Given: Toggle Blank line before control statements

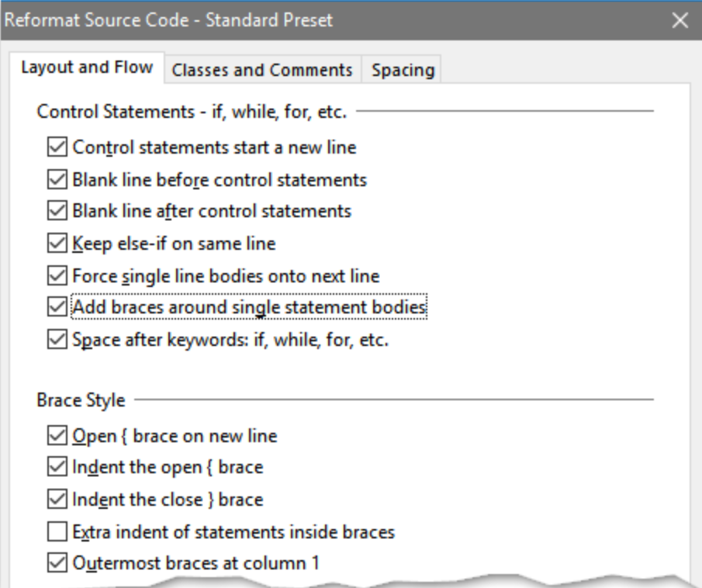Looking at the screenshot, I should point(57,179).
